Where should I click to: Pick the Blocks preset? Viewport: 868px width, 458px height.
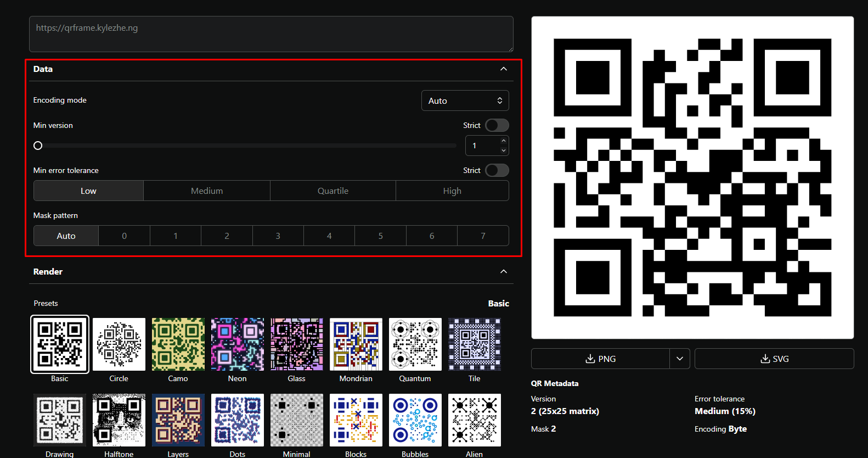pos(356,420)
